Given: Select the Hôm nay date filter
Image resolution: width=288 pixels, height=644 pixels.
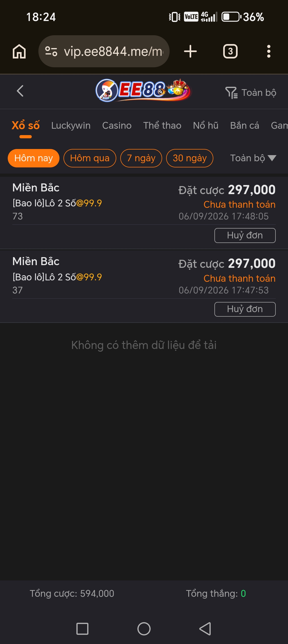Looking at the screenshot, I should [34, 158].
